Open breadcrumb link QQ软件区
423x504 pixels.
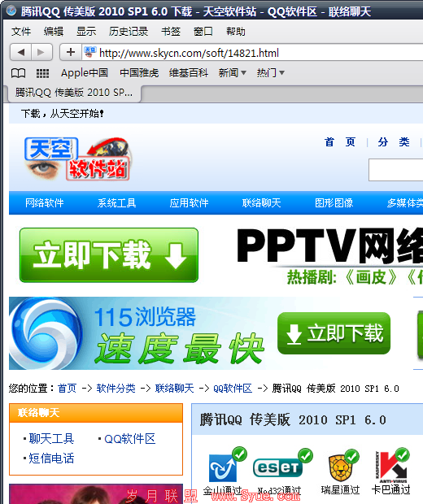click(233, 389)
